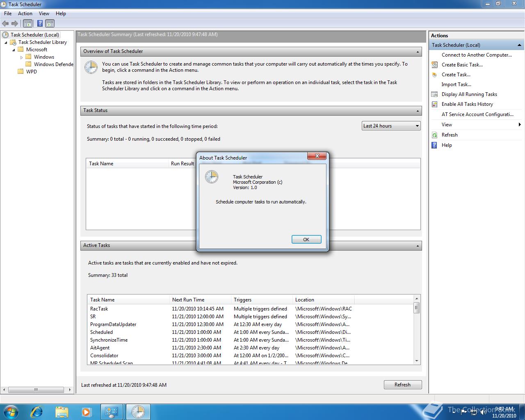This screenshot has height=420, width=525.
Task: Click the Next Run Time column header
Action: click(x=200, y=300)
